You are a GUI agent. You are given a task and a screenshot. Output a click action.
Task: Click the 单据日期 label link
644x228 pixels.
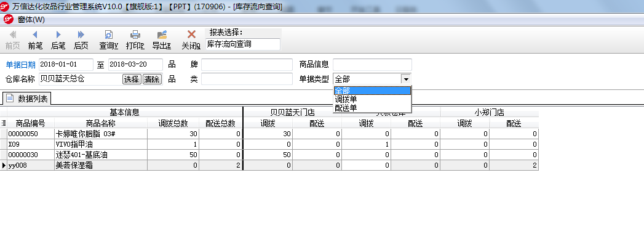[x=20, y=65]
